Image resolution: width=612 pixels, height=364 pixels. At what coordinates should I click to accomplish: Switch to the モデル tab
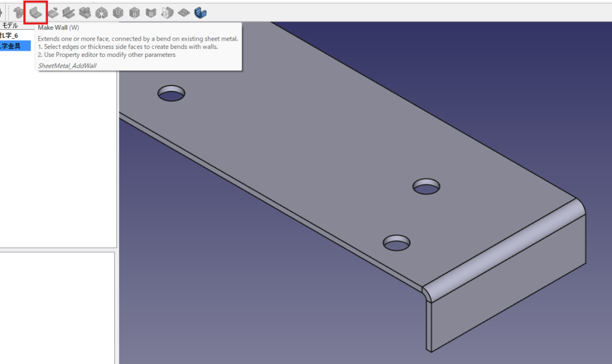pyautogui.click(x=10, y=26)
